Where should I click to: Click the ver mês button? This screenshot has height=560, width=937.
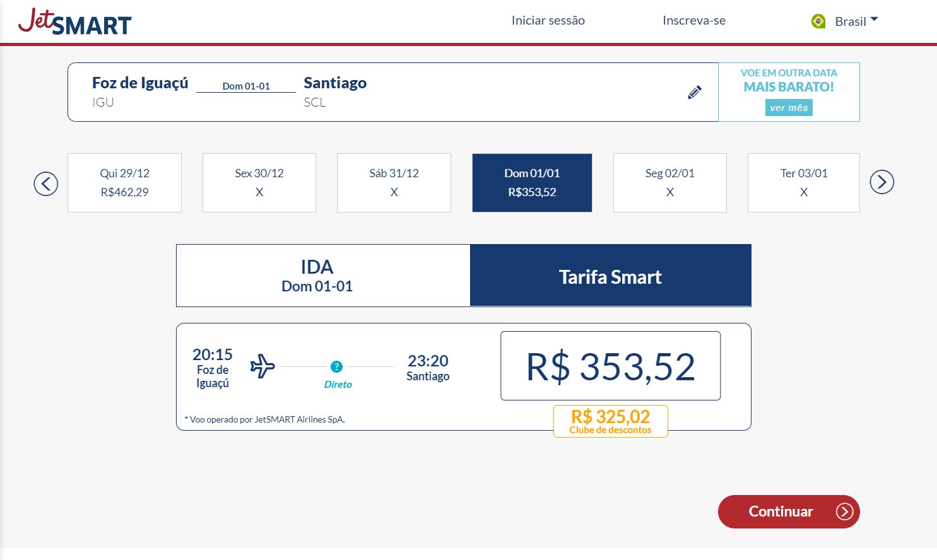point(789,108)
